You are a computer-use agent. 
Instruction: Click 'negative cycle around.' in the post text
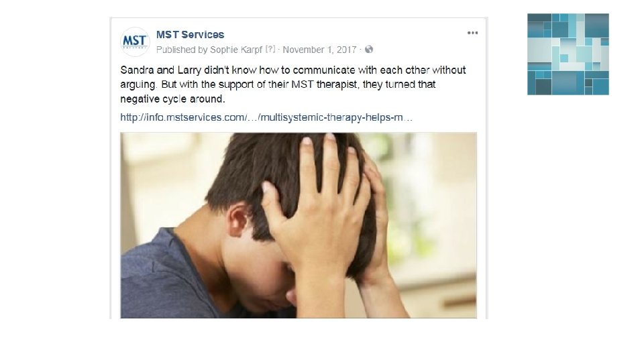[172, 99]
